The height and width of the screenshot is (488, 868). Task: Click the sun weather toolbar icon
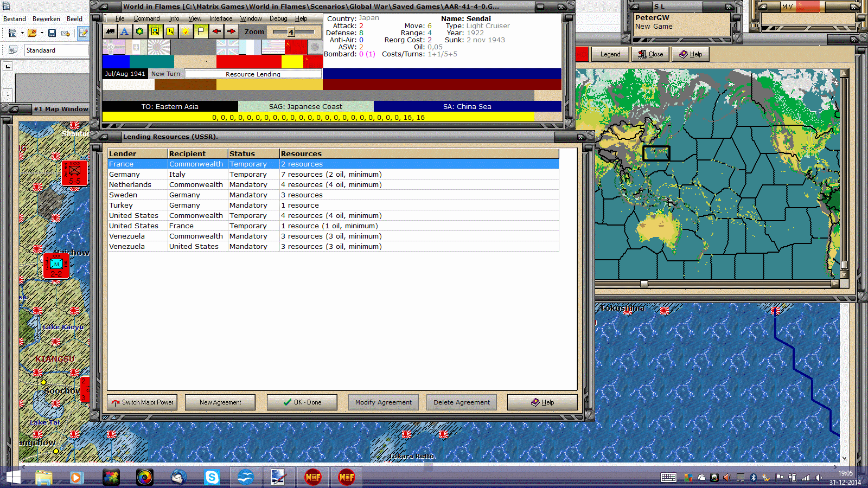[x=186, y=31]
